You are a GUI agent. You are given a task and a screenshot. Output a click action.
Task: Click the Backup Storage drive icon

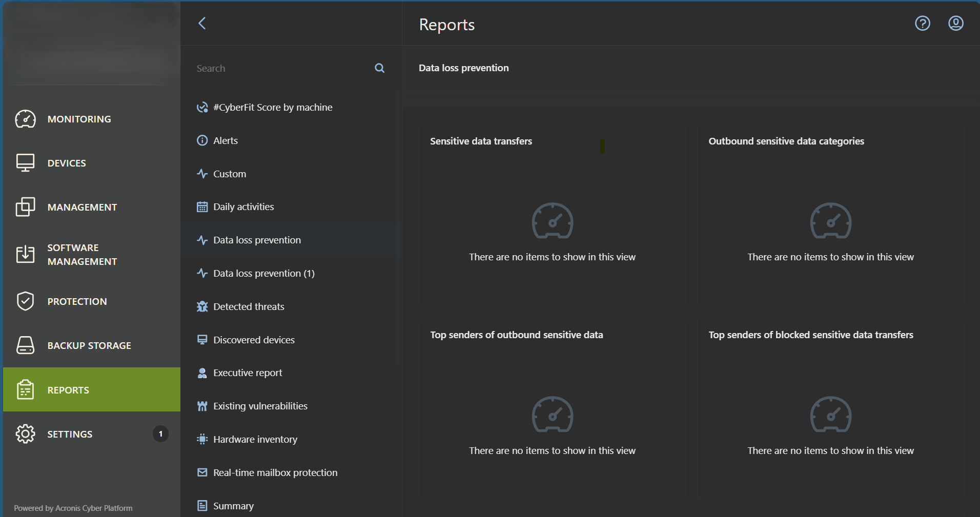pos(25,345)
